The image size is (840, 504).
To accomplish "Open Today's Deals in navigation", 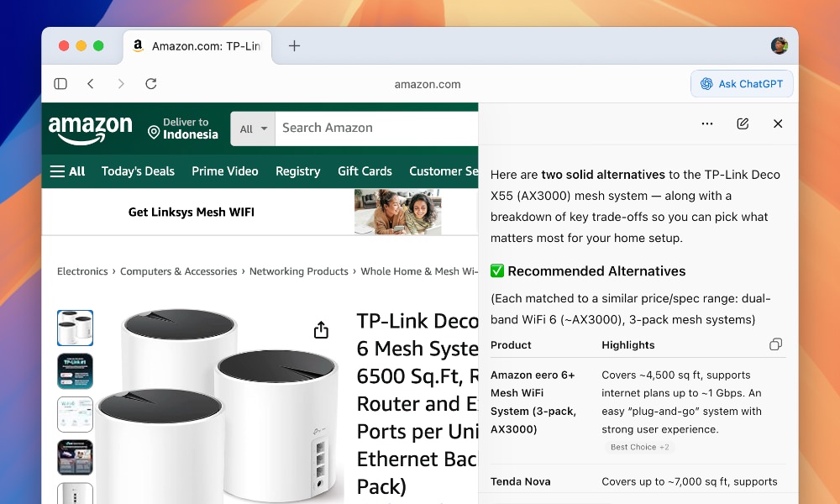I will [x=138, y=171].
